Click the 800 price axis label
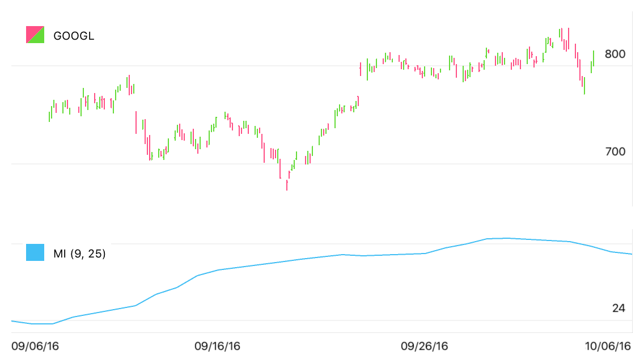 pos(615,54)
